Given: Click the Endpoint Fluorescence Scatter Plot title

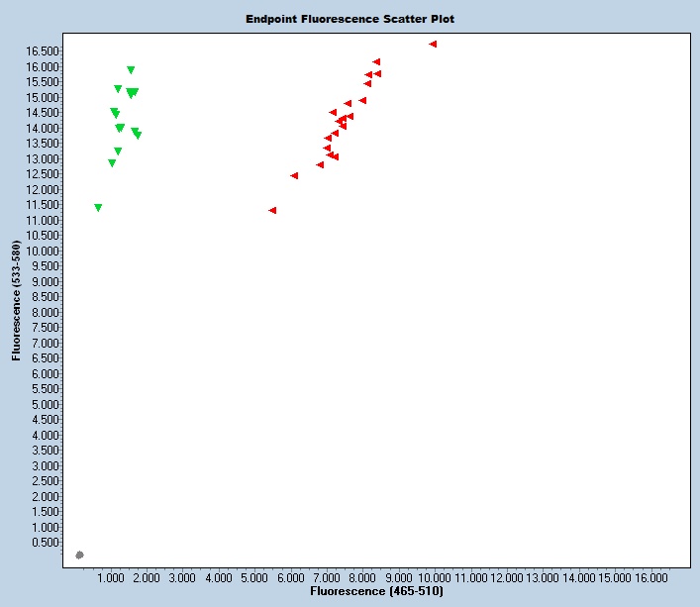Looking at the screenshot, I should pos(350,19).
